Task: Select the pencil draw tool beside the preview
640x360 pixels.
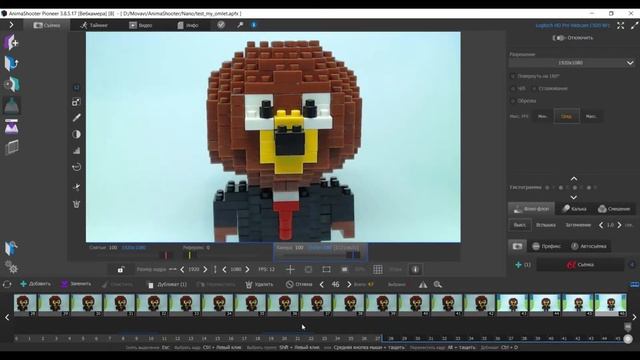Action: point(76,118)
